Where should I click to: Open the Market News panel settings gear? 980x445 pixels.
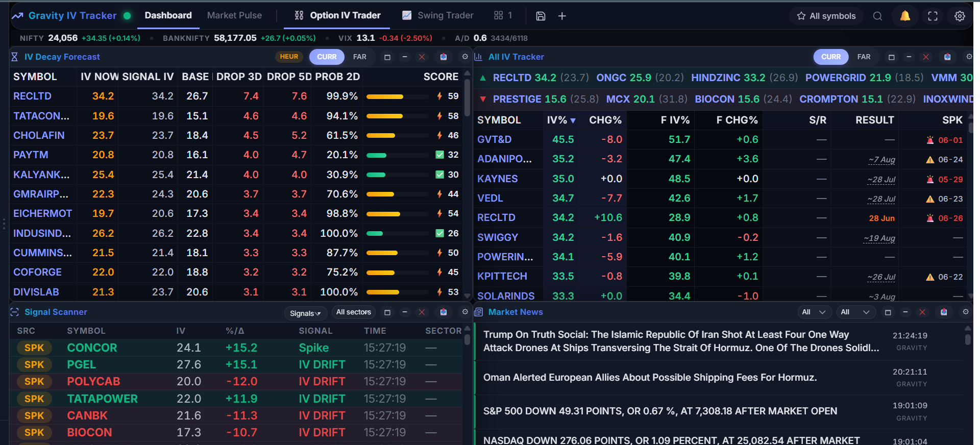pos(966,312)
